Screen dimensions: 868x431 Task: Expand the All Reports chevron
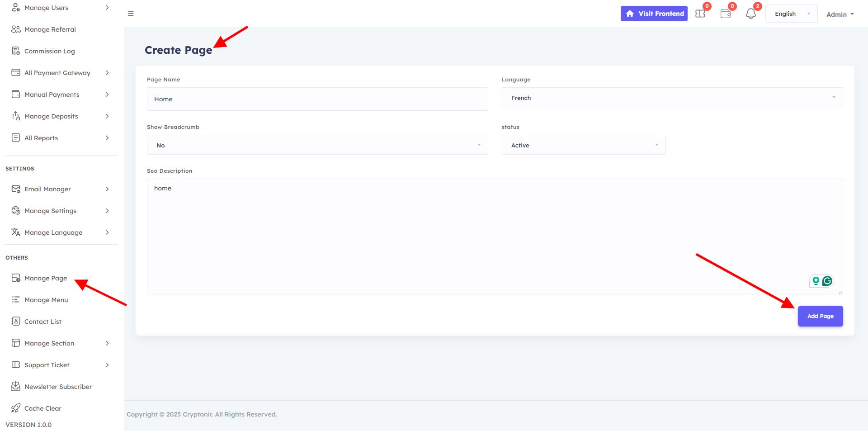coord(107,138)
